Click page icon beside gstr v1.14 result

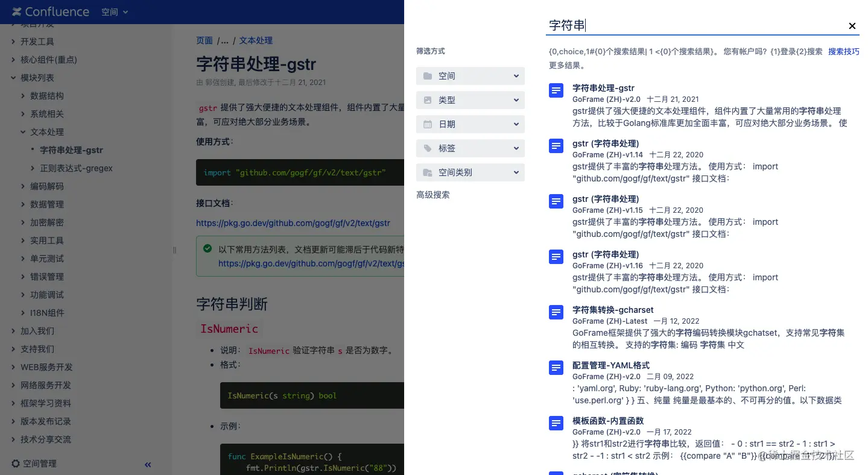556,146
